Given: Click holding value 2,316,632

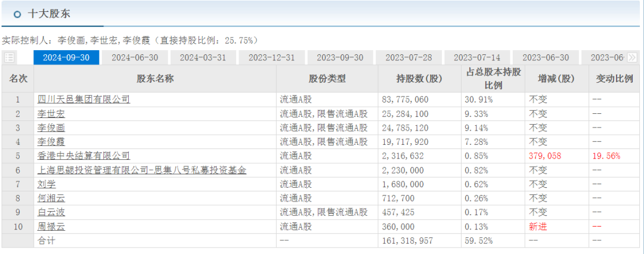Looking at the screenshot, I should tap(402, 156).
